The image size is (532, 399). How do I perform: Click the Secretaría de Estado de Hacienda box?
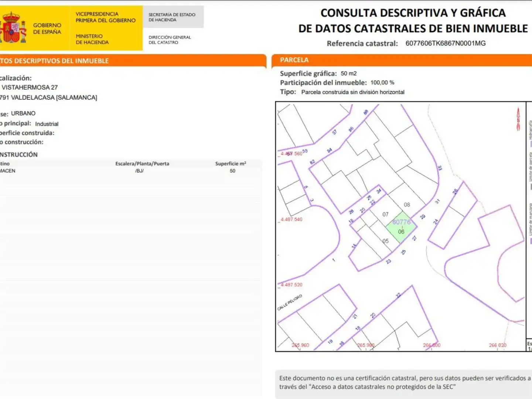173,17
